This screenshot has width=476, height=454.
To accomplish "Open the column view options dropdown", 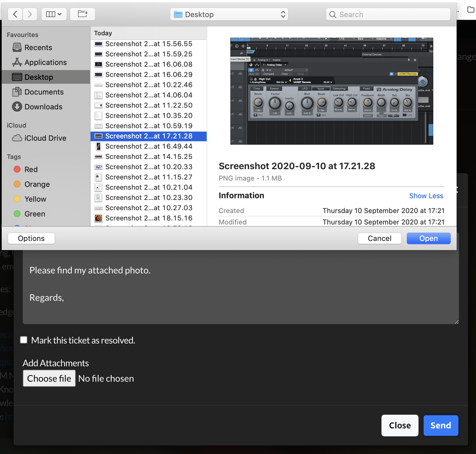I will point(54,14).
